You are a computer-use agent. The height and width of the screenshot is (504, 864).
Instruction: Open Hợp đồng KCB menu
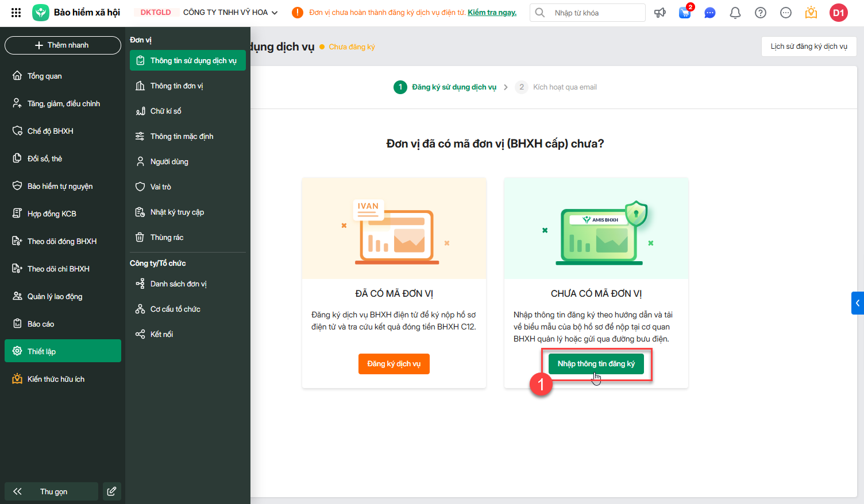[63, 214]
